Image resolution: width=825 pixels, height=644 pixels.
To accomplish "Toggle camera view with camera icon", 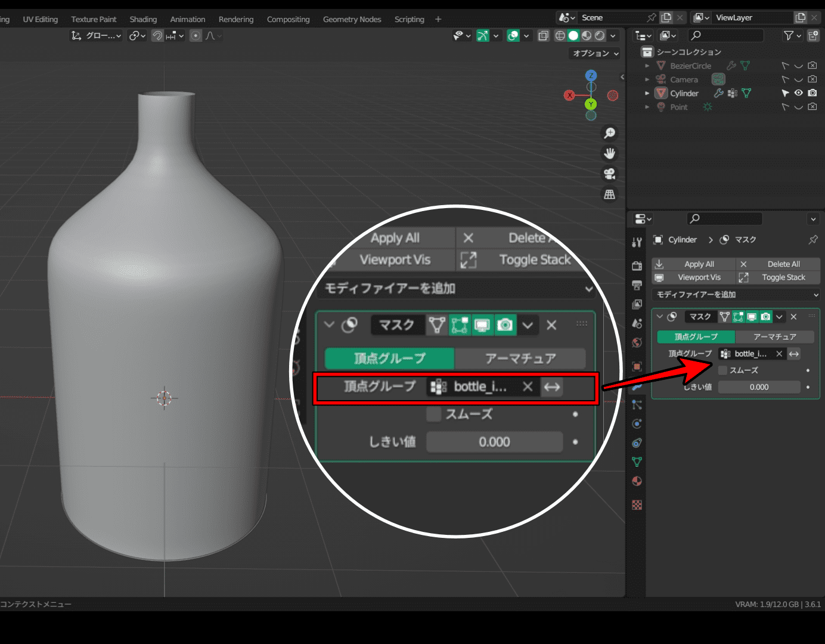I will 609,174.
